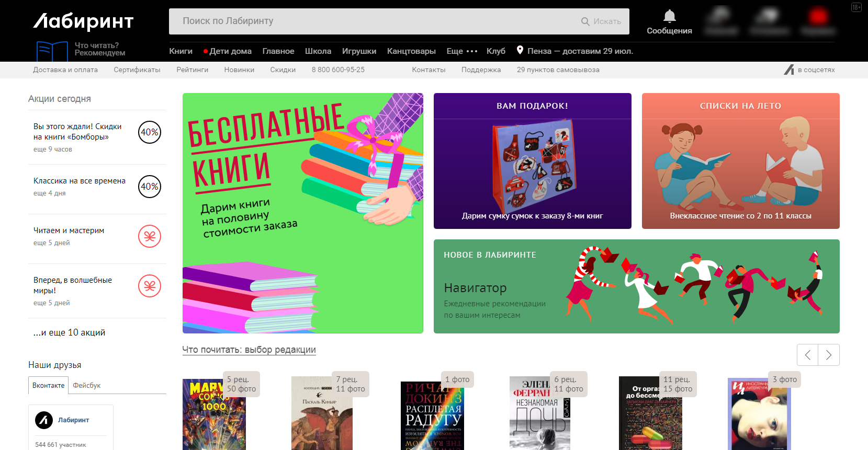Viewport: 868px width, 450px height.
Task: Click the '7 рец. 11 фото' badge
Action: coord(351,384)
